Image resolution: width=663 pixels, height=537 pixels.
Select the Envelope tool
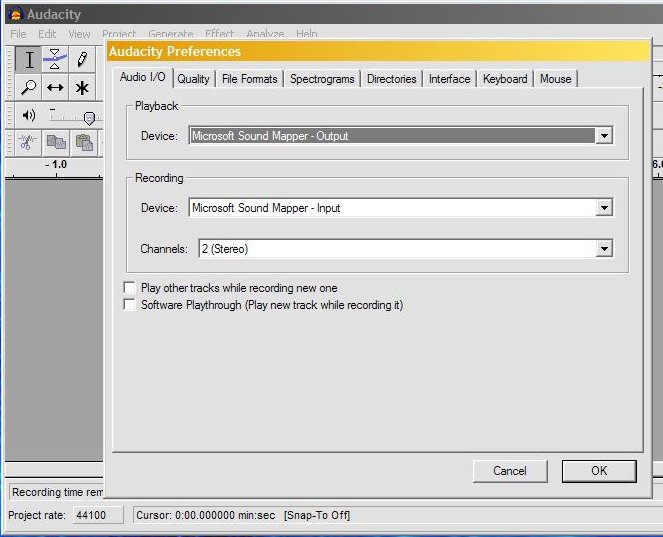tap(55, 60)
